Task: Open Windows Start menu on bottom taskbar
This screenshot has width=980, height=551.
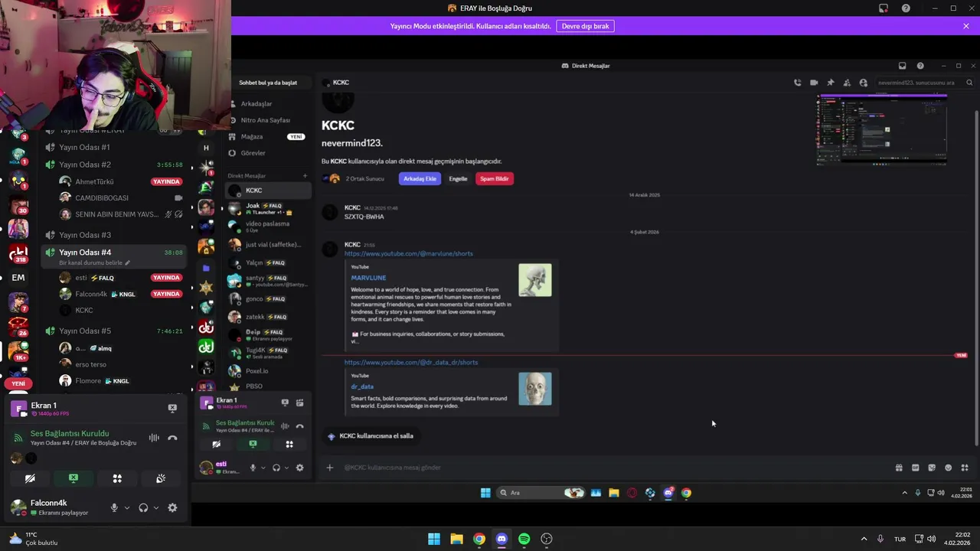Action: [434, 539]
